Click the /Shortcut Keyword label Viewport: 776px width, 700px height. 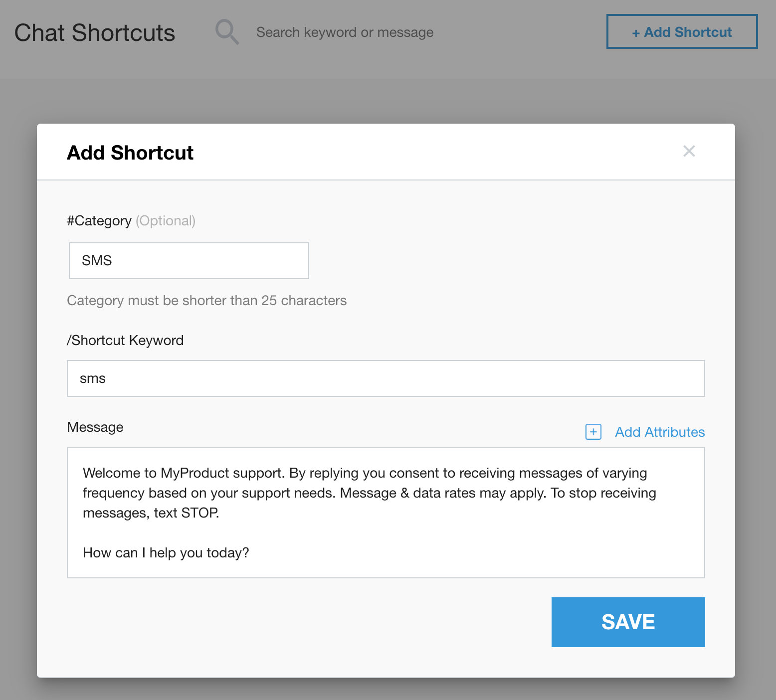[x=125, y=341]
